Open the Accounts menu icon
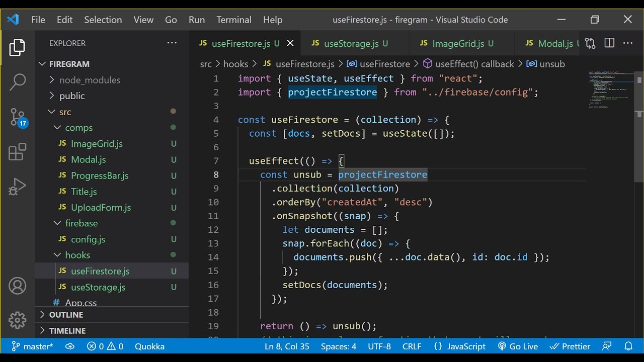 [17, 286]
